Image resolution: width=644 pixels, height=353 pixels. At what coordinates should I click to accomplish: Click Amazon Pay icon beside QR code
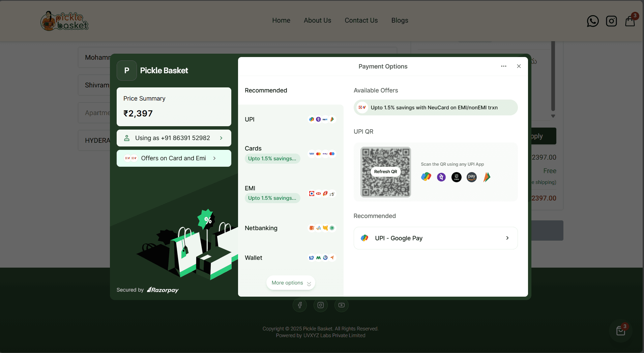(x=472, y=177)
